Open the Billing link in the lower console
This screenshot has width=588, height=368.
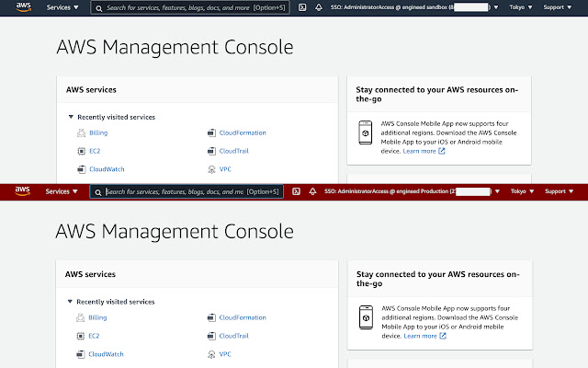98,317
